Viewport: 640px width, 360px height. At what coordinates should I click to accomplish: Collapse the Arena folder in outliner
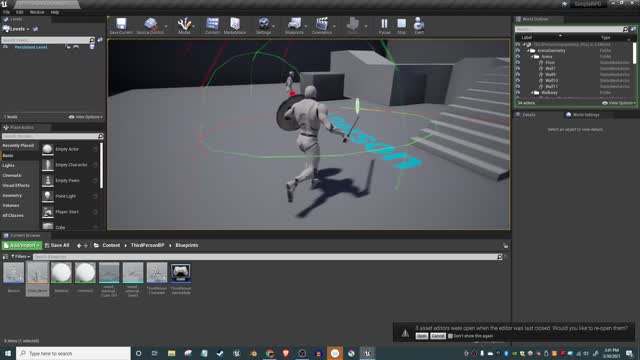[x=532, y=57]
